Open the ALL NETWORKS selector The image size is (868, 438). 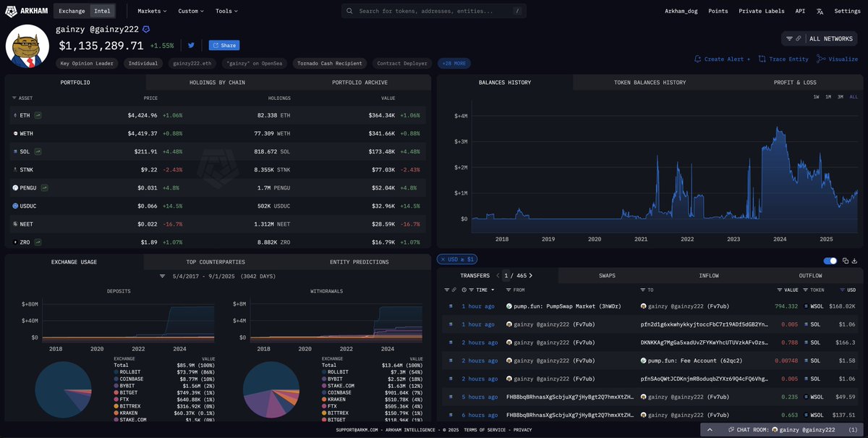coord(830,38)
